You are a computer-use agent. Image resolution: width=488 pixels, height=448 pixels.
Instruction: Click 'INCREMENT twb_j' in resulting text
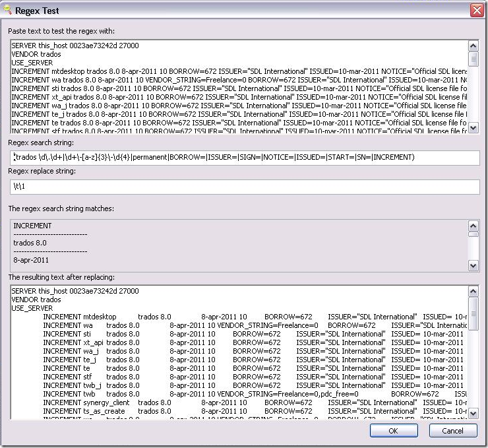[x=72, y=385]
